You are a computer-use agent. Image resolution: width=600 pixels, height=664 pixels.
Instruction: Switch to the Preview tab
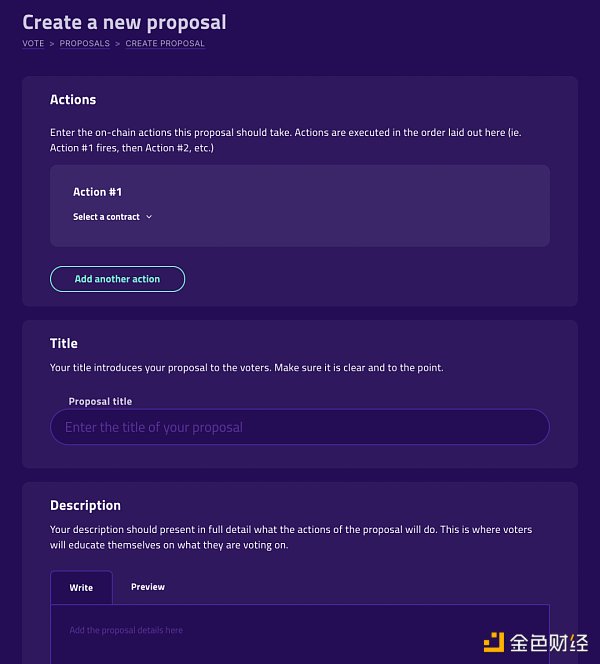tap(148, 587)
